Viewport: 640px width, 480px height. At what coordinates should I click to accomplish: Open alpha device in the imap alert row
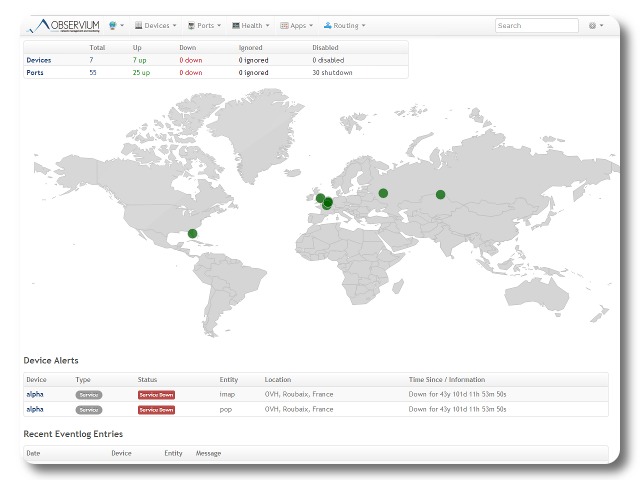(x=35, y=395)
